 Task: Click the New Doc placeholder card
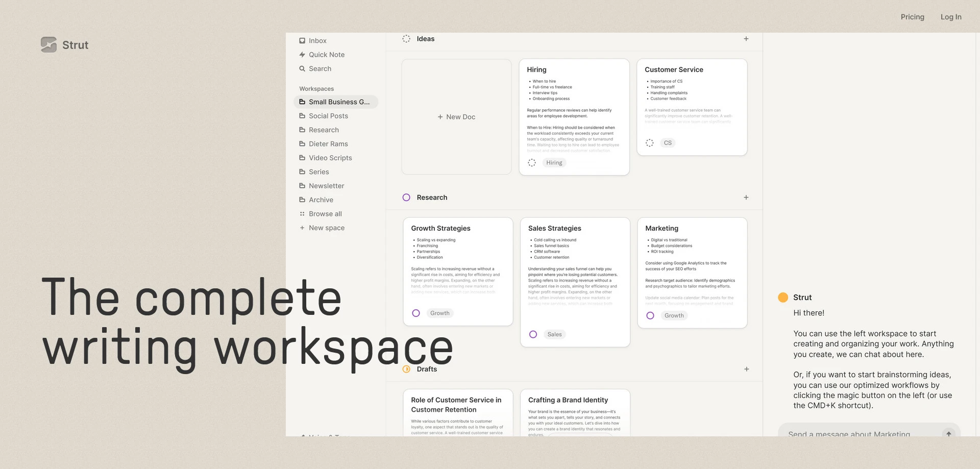coord(456,117)
